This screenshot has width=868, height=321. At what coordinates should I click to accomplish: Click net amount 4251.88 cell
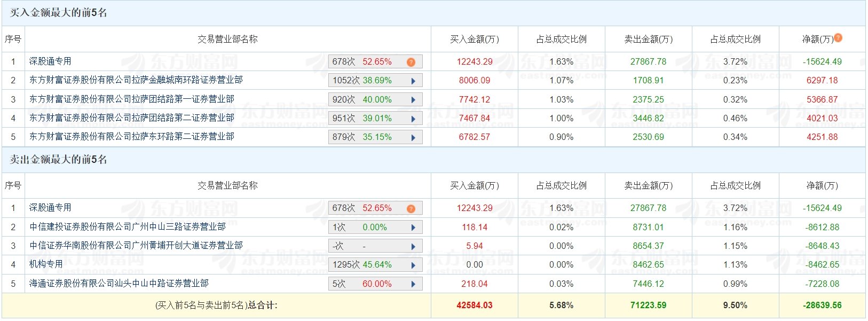[823, 137]
